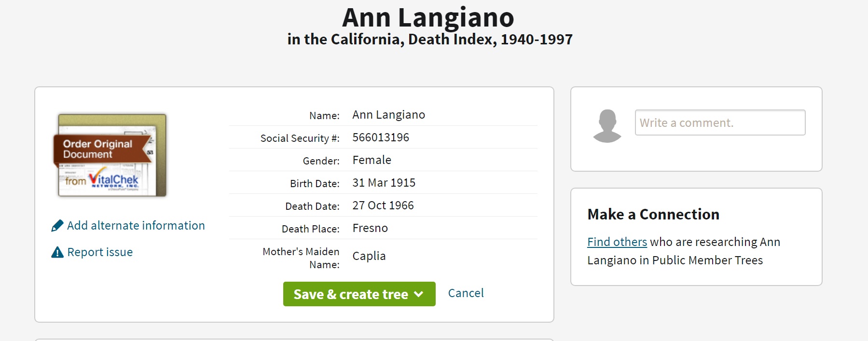This screenshot has height=341, width=868.
Task: Click the gray user avatar silhouette
Action: pos(607,126)
